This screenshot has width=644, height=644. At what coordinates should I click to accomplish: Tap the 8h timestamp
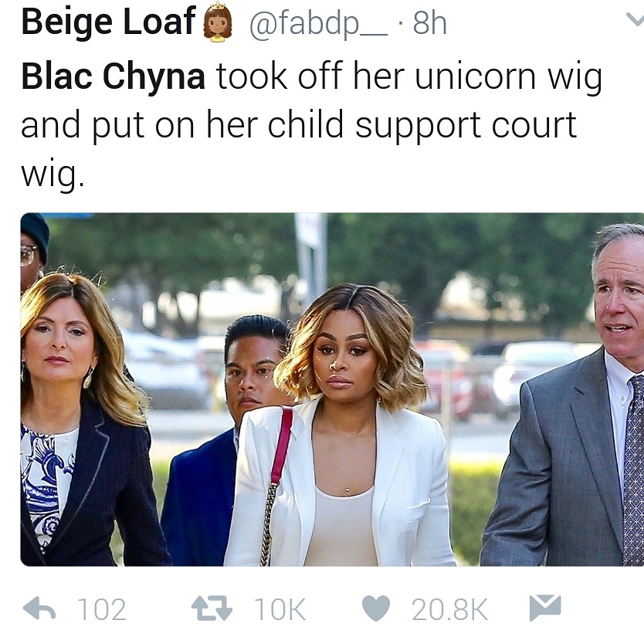[x=429, y=23]
